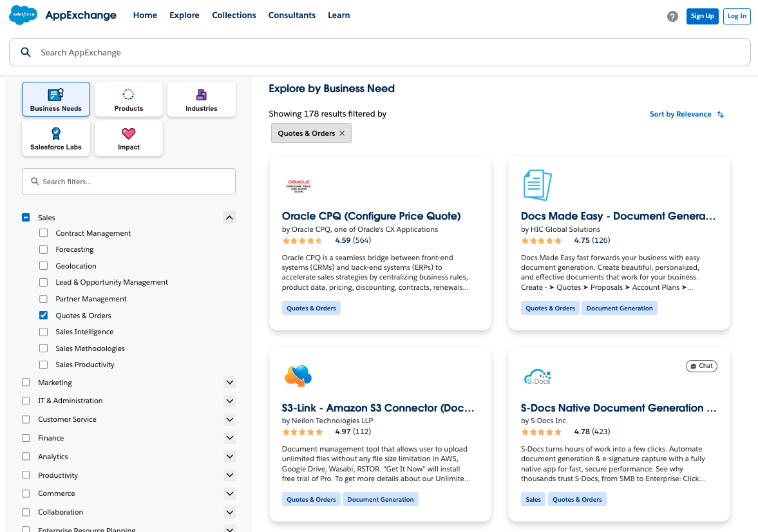Click the S-Docs cloud logo
Screen dimensions: 758x532
coord(538,377)
